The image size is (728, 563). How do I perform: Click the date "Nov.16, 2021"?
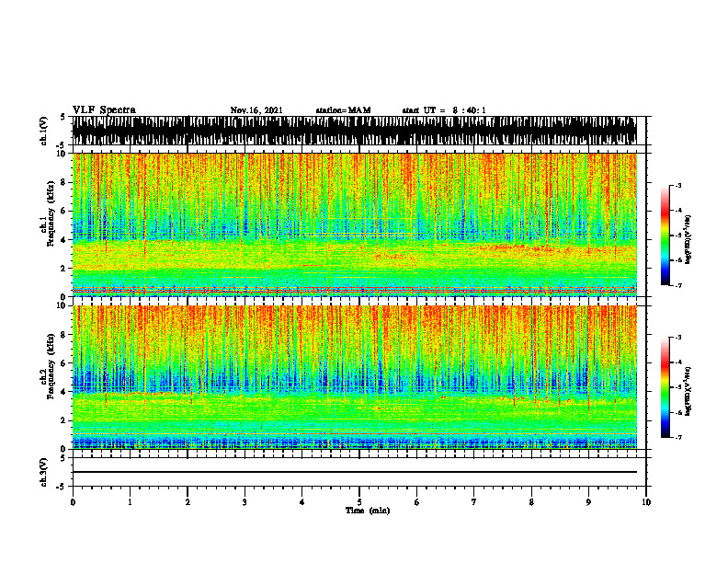pyautogui.click(x=256, y=110)
